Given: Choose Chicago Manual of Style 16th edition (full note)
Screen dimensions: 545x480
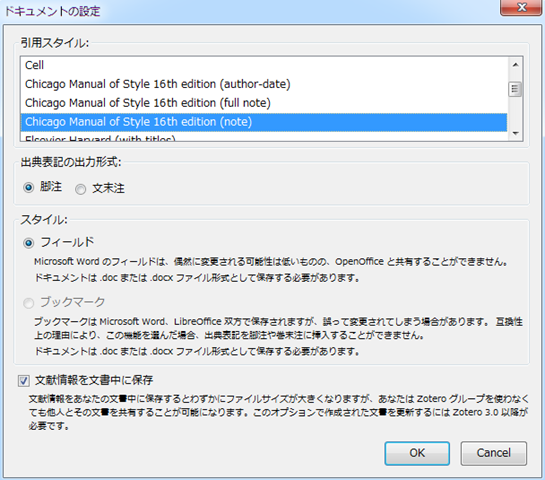Looking at the screenshot, I should click(264, 103).
